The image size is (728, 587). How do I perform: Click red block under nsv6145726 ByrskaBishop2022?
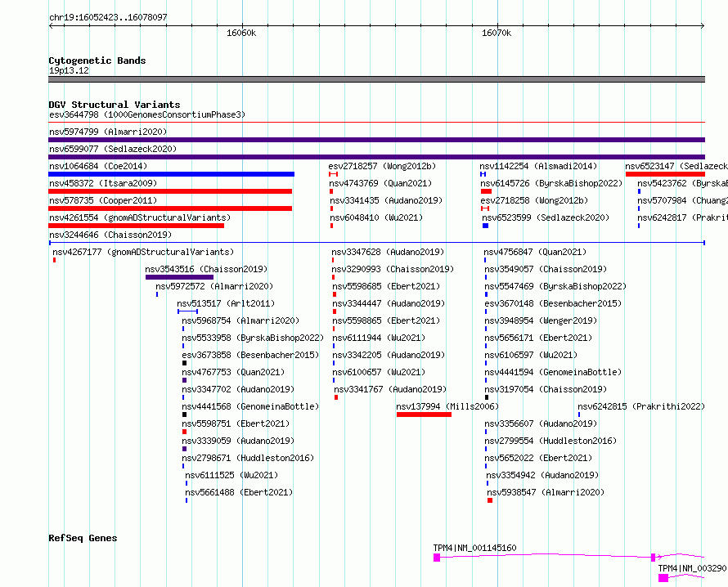click(486, 191)
